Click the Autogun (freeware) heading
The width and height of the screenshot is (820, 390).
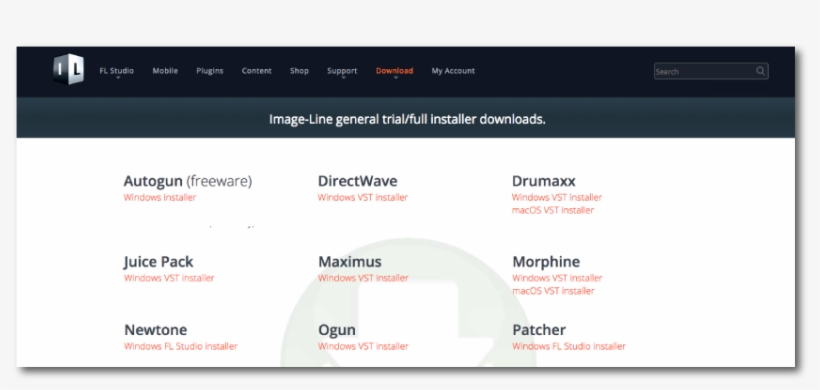[188, 181]
